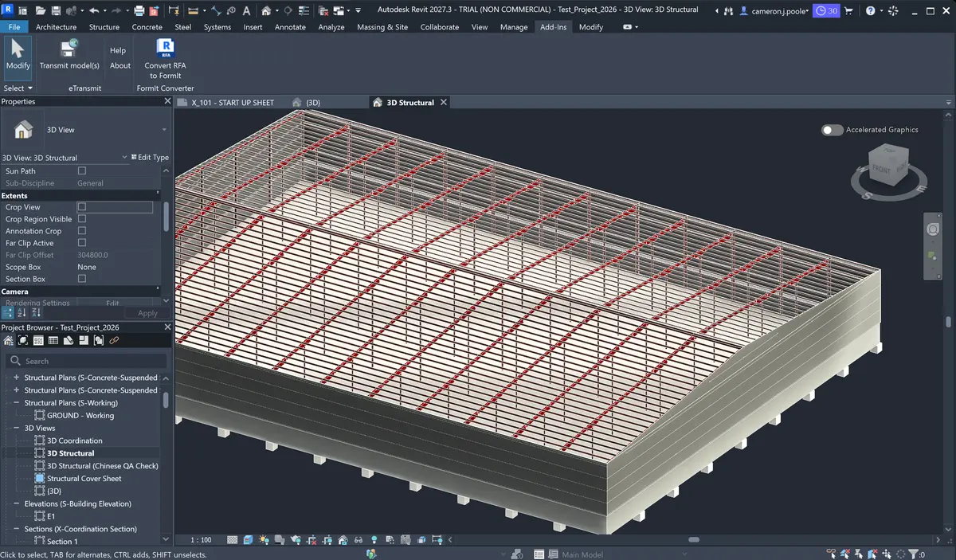This screenshot has width=956, height=560.
Task: Check the Annotation Crop checkbox
Action: coord(81,230)
